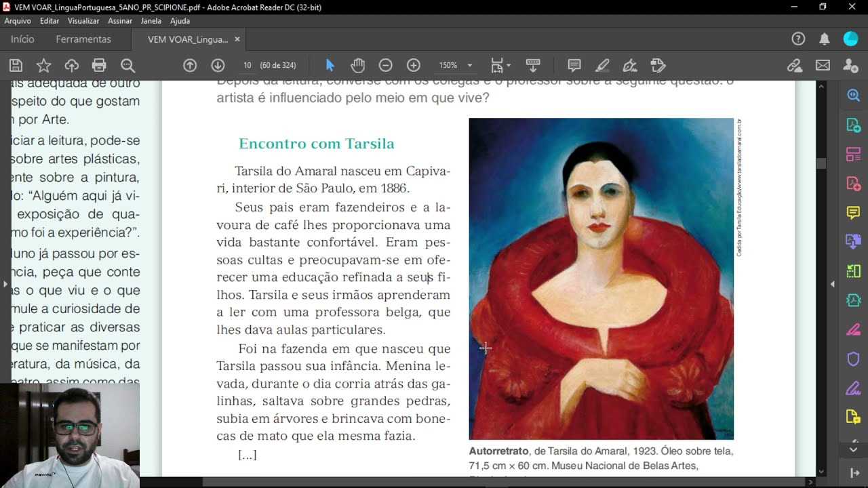The height and width of the screenshot is (488, 868).
Task: Open Protect shield tool in right panel
Action: click(853, 359)
